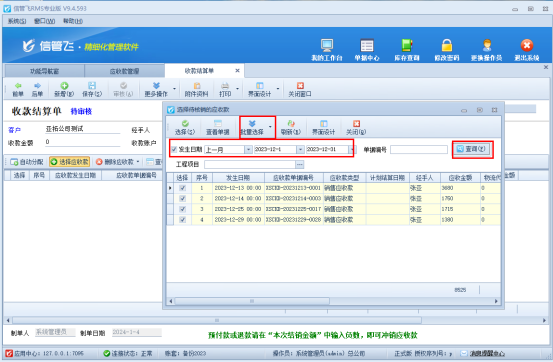This screenshot has height=362, width=553.
Task: Click the 查询 search button
Action: coord(472,149)
